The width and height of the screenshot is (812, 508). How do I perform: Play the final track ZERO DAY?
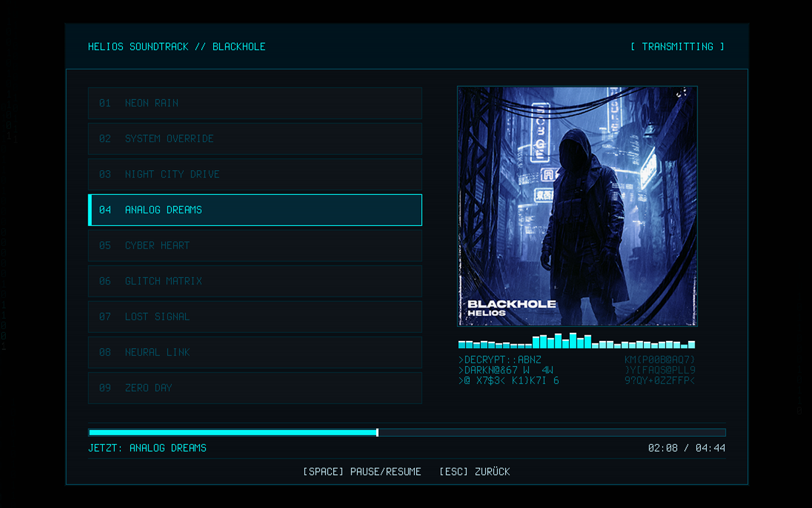point(254,387)
